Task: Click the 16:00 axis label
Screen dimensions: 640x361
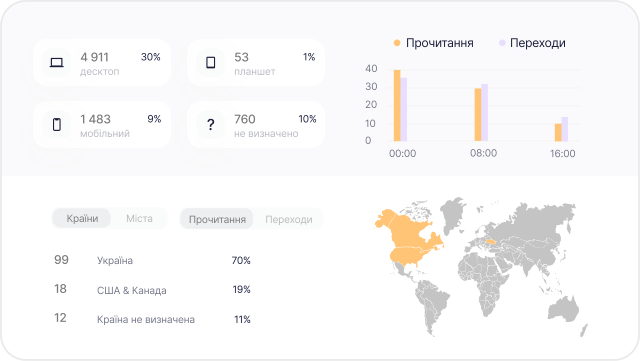Action: [x=562, y=154]
